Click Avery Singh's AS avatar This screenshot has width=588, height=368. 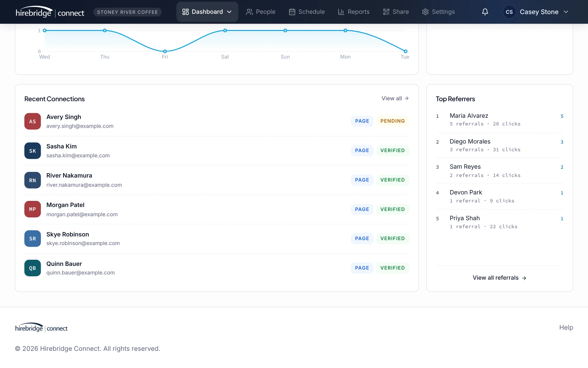point(32,121)
